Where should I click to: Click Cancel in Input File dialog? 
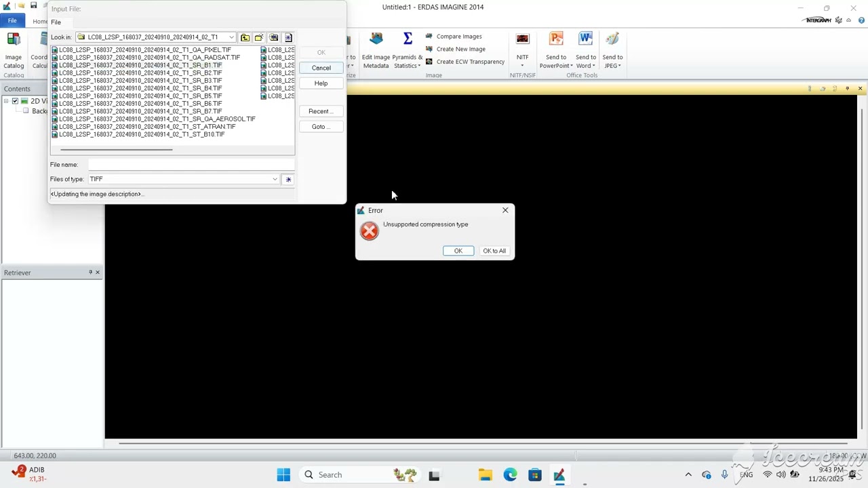(321, 68)
